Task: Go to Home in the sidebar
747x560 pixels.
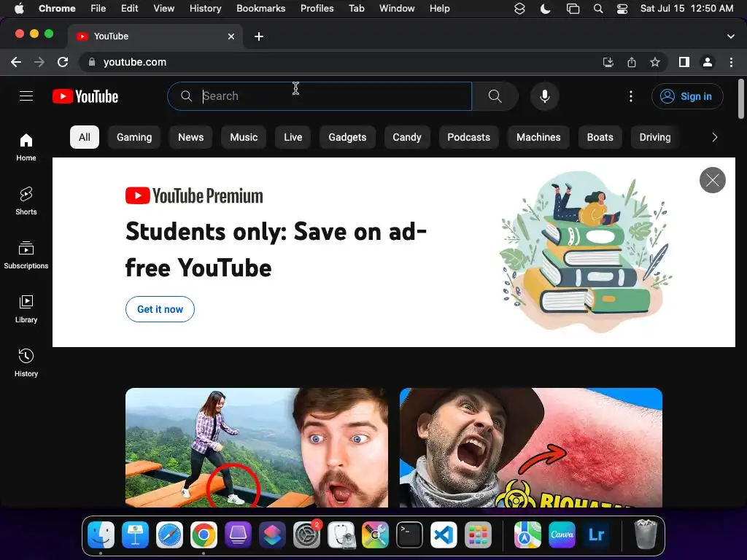Action: 26,147
